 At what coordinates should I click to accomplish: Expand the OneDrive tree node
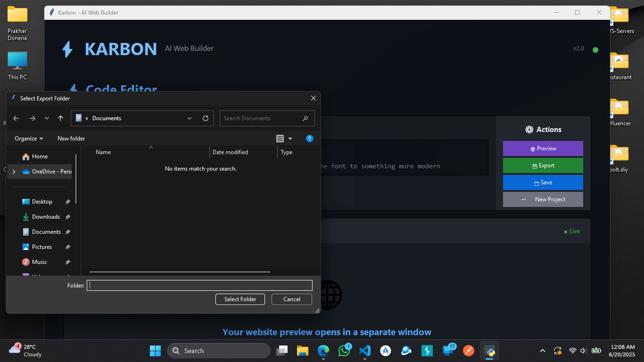(14, 172)
